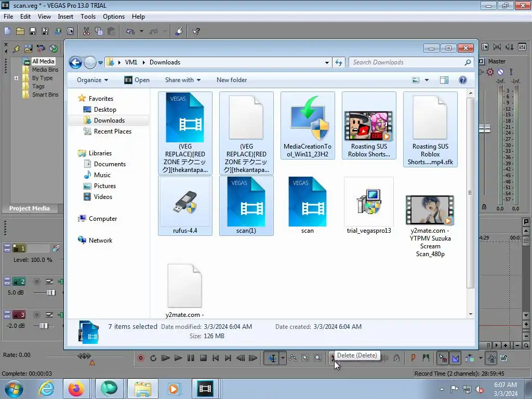This screenshot has height=399, width=532.
Task: Click Play From Start in transport
Action: tap(166, 358)
